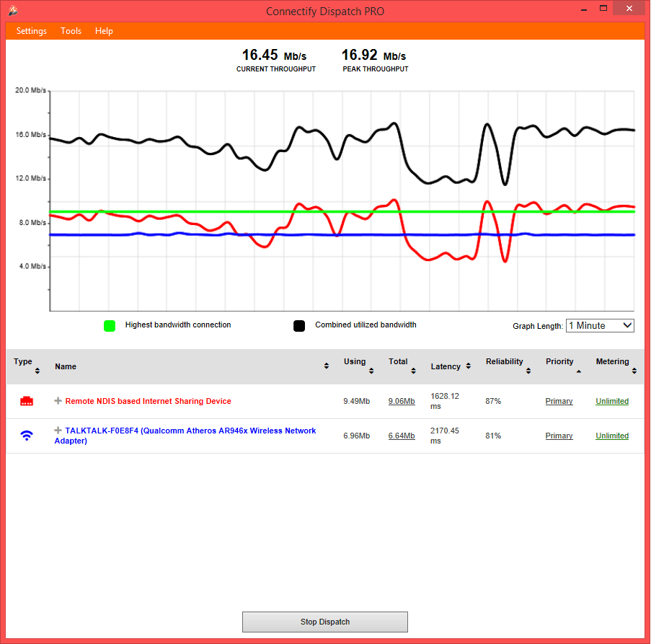This screenshot has width=651, height=644.
Task: Expand the Remote NDIS connection details
Action: (x=58, y=401)
